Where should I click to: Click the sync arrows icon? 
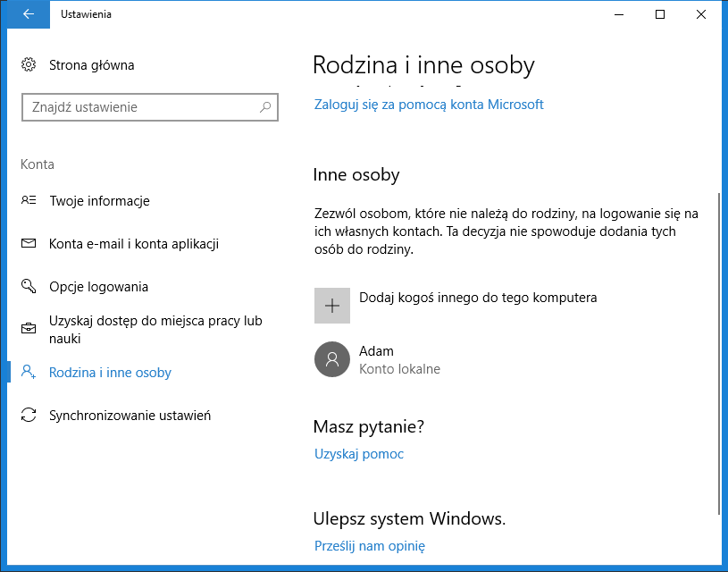pos(29,416)
